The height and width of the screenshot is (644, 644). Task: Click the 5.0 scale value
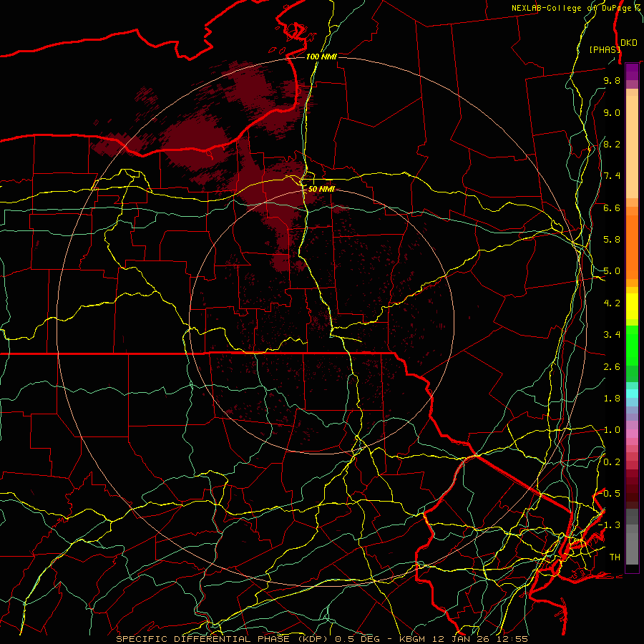point(612,271)
